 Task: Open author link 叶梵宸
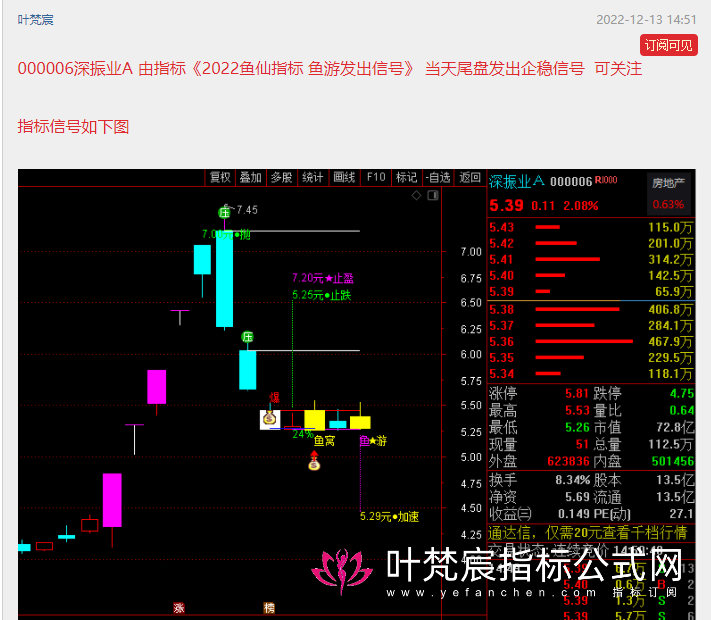click(x=35, y=20)
